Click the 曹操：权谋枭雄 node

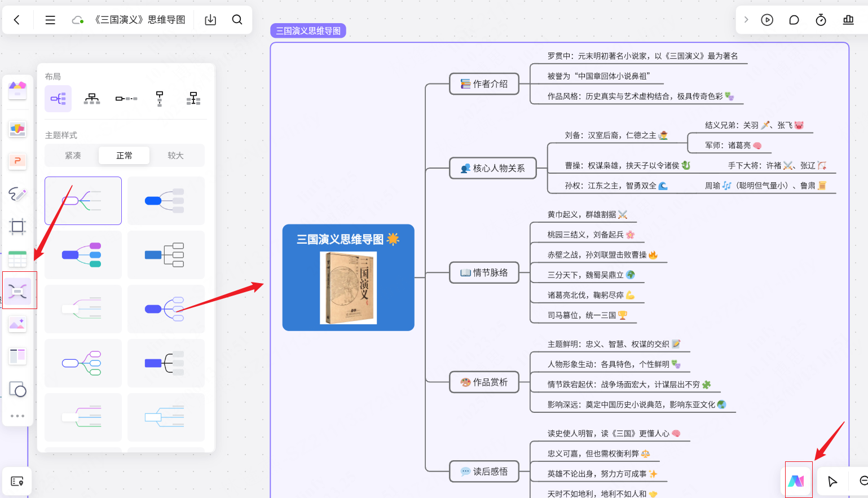tap(627, 165)
